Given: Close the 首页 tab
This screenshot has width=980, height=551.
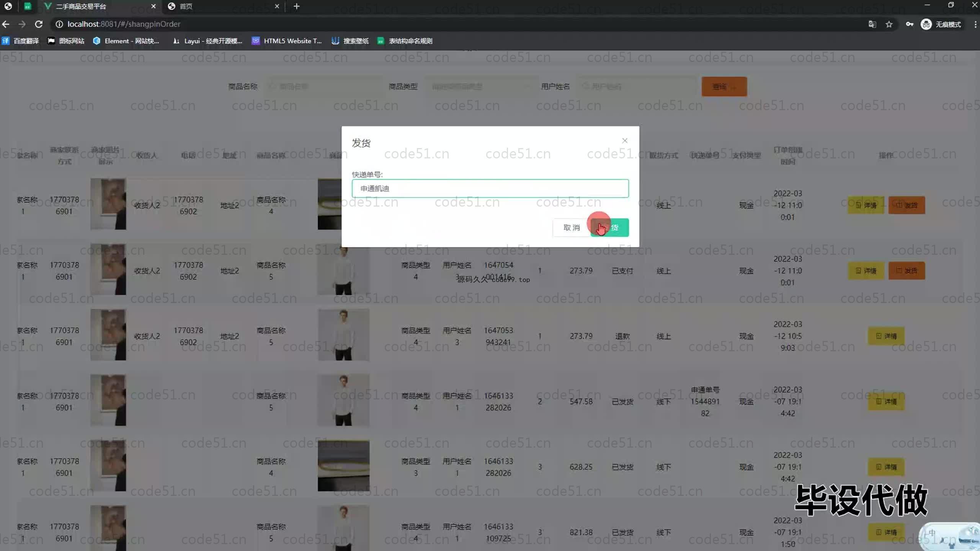Looking at the screenshot, I should 277,6.
